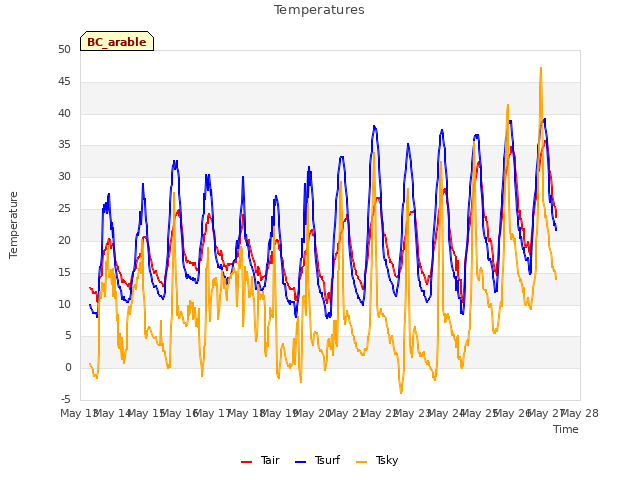Screen dimensions: 640x480
Task: Toggle the Tair legend entry
Action: 260,460
